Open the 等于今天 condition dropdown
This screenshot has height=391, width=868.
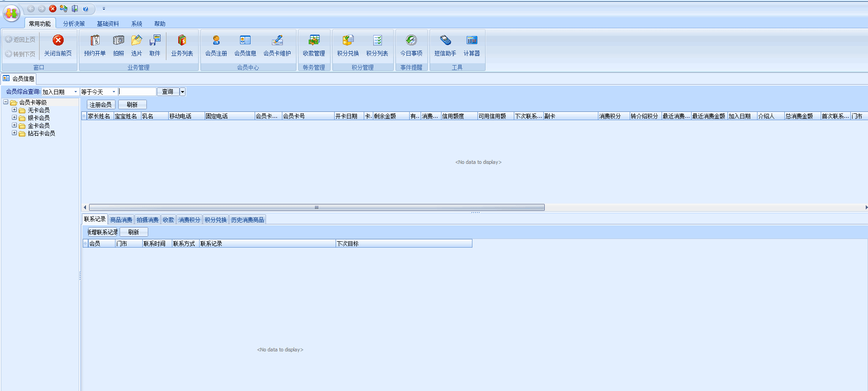point(114,92)
